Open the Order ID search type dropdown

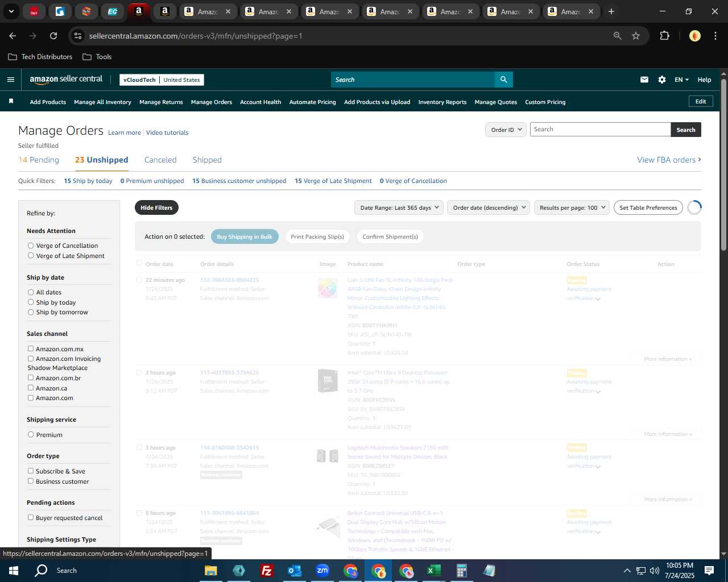(506, 130)
